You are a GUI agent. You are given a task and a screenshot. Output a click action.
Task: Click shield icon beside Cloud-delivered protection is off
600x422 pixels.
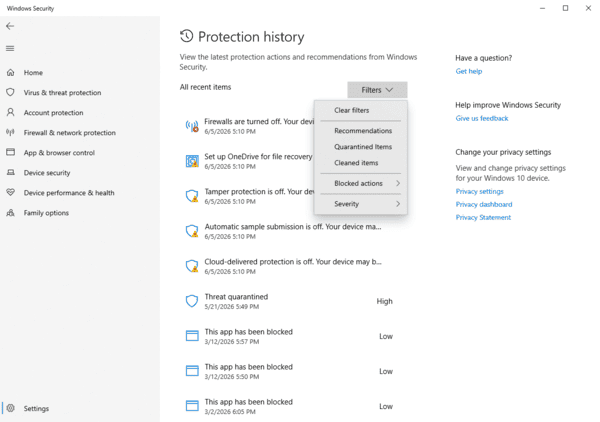(192, 266)
